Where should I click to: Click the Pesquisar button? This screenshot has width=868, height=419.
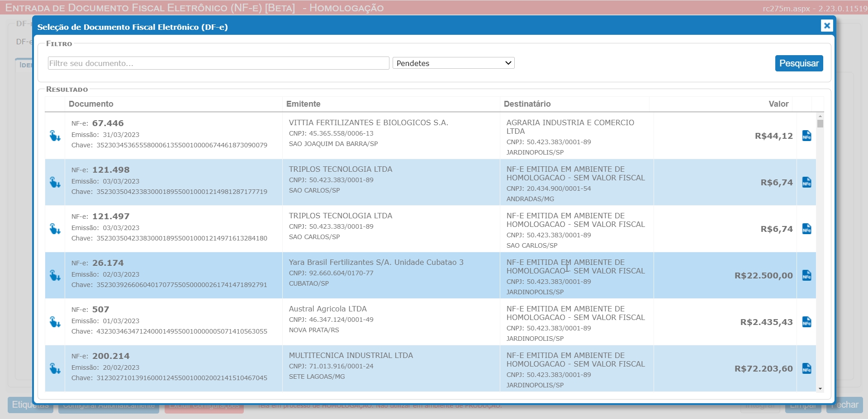pos(799,63)
